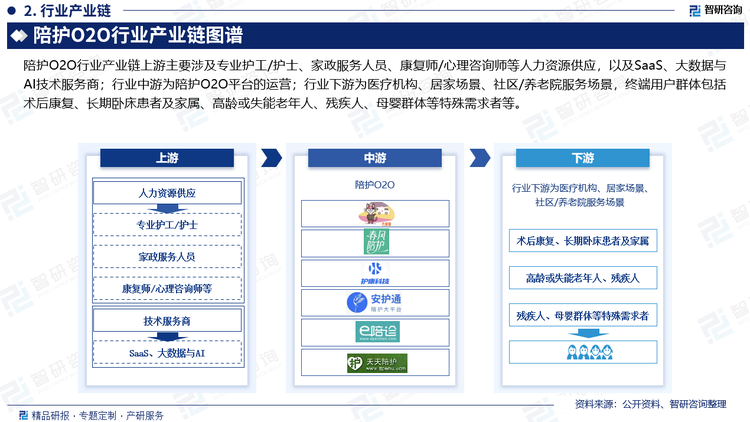Click the introductory paragraph starting 陪护O2O行业产业链上游

coord(375,84)
